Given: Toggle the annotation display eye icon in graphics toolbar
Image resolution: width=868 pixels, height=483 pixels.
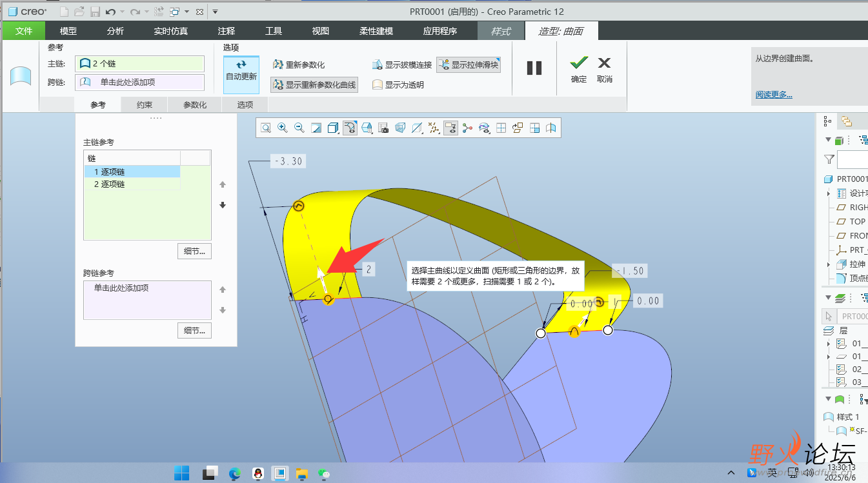Looking at the screenshot, I should tap(450, 128).
